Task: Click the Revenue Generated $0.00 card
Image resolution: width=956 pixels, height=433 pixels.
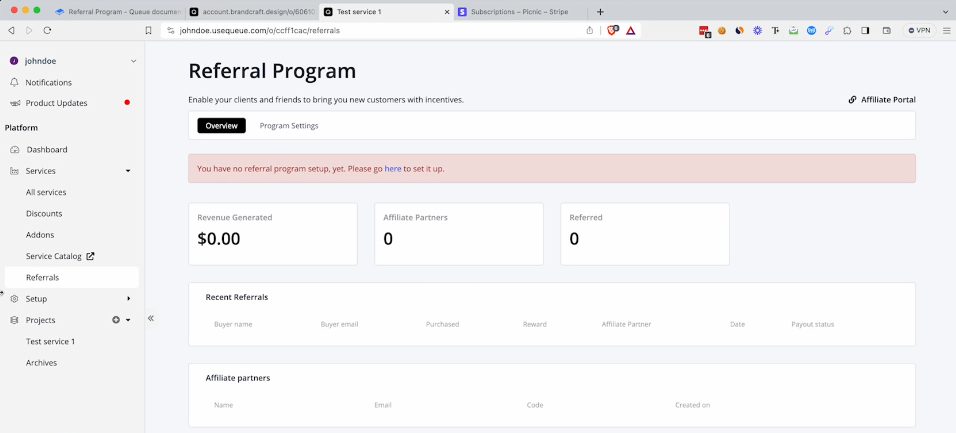Action: pyautogui.click(x=273, y=234)
